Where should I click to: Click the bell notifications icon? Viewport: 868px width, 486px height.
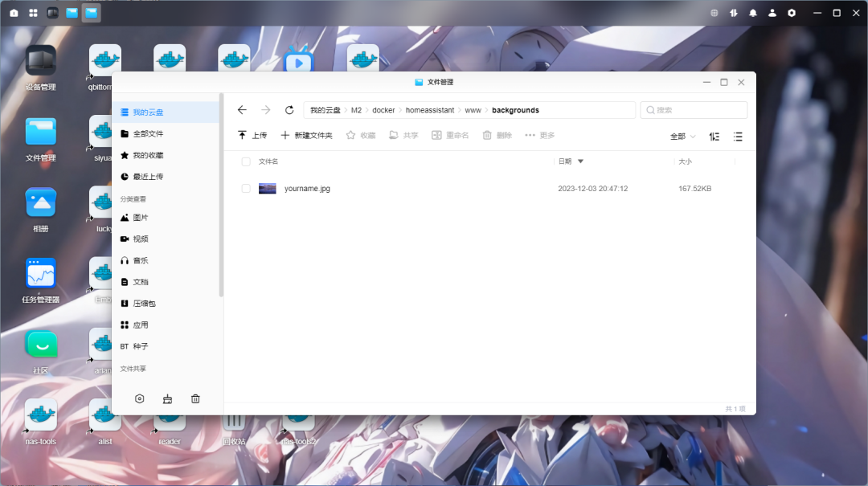tap(753, 13)
